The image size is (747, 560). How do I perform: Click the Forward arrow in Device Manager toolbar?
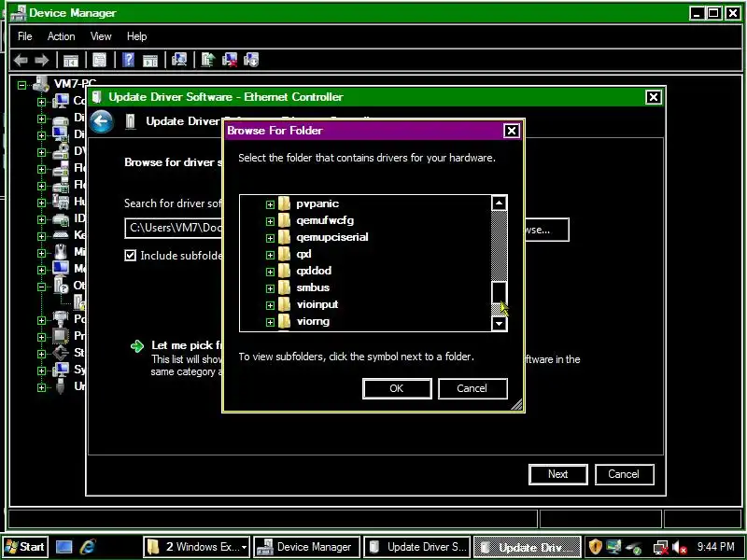42,60
